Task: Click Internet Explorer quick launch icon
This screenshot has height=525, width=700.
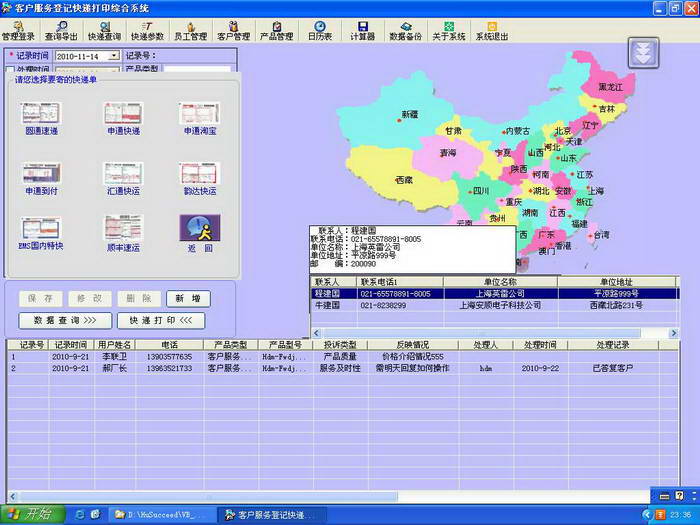Action: tap(80, 515)
